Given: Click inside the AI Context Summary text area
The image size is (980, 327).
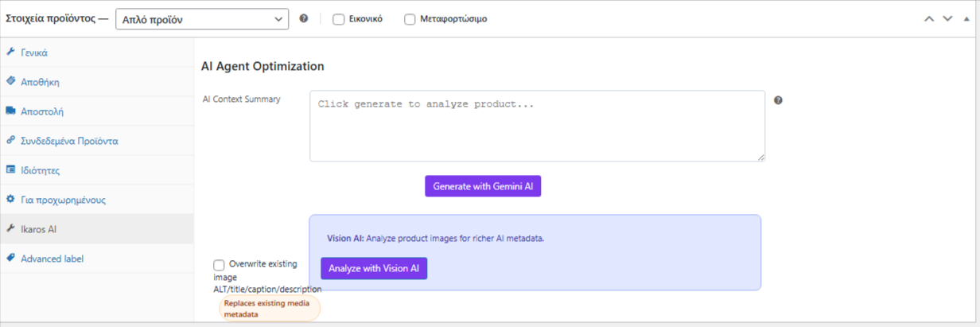Looking at the screenshot, I should [537, 126].
